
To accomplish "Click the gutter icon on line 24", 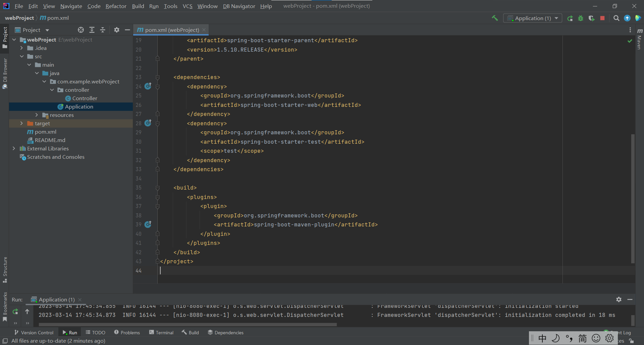I will 148,86.
